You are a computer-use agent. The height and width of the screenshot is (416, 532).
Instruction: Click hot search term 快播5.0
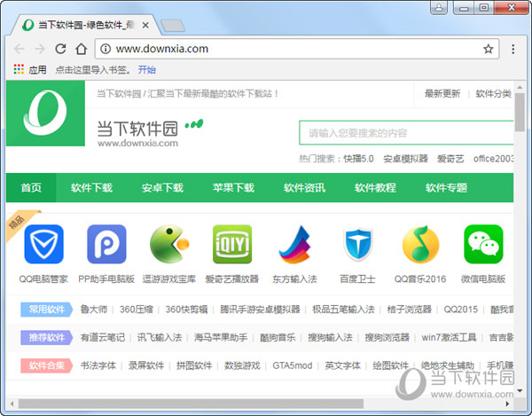coord(358,159)
